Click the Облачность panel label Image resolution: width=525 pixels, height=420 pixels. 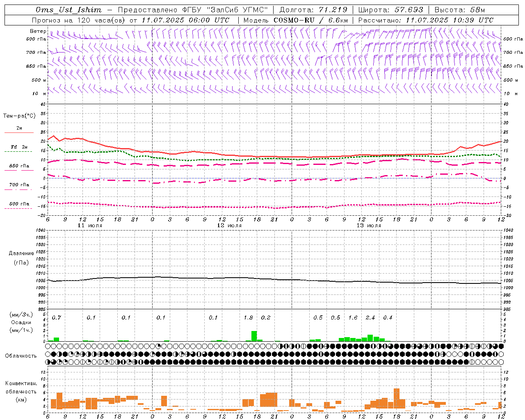pos(21,356)
